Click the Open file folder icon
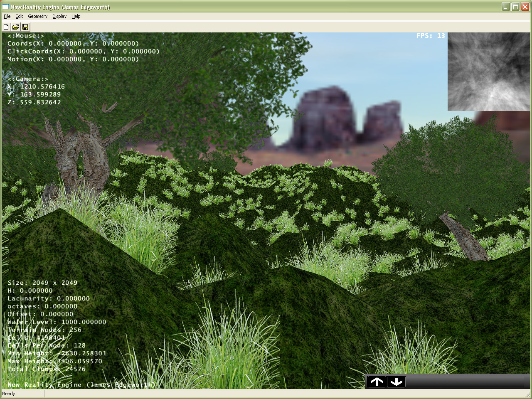532x399 pixels. coord(15,26)
